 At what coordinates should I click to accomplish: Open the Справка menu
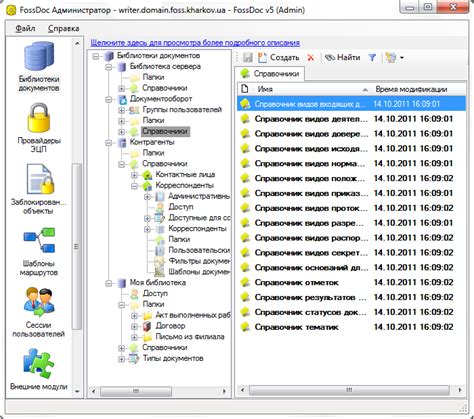pos(64,29)
